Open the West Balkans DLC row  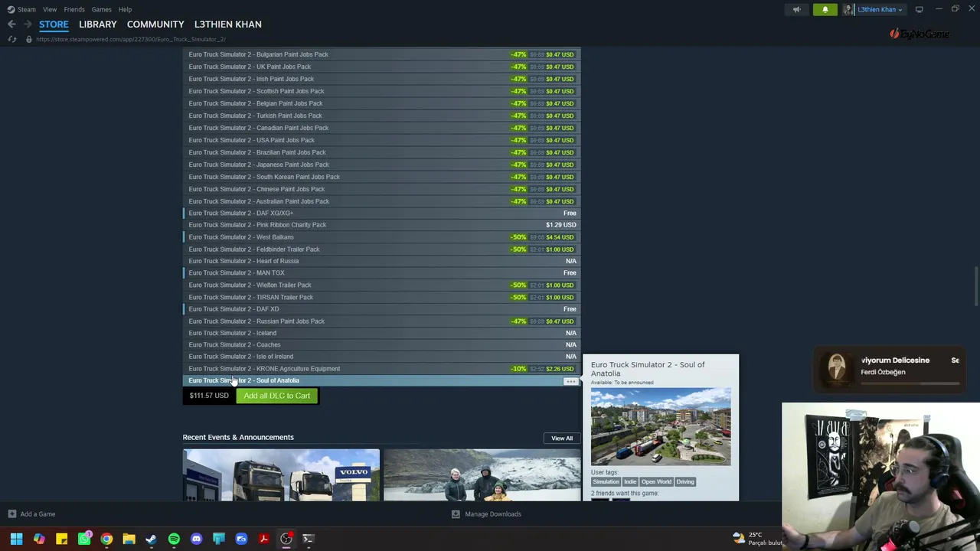pyautogui.click(x=382, y=237)
